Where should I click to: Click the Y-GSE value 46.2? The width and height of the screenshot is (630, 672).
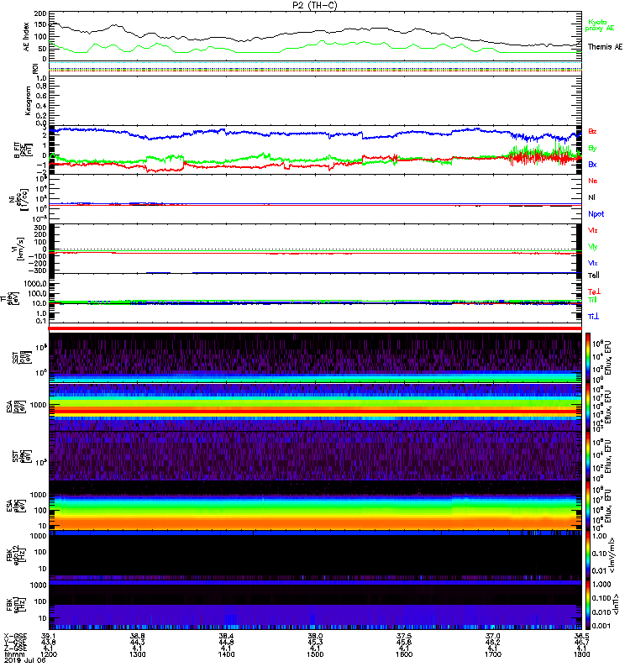(x=493, y=643)
